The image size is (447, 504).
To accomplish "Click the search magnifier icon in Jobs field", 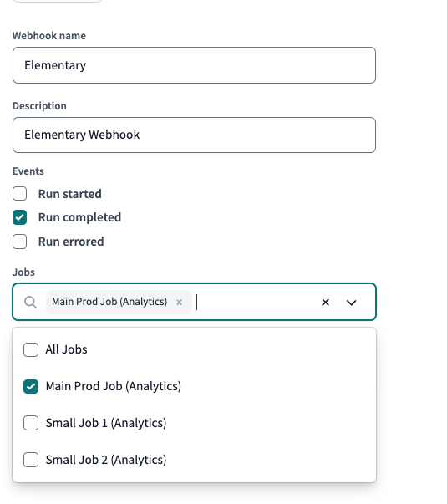I will point(31,302).
